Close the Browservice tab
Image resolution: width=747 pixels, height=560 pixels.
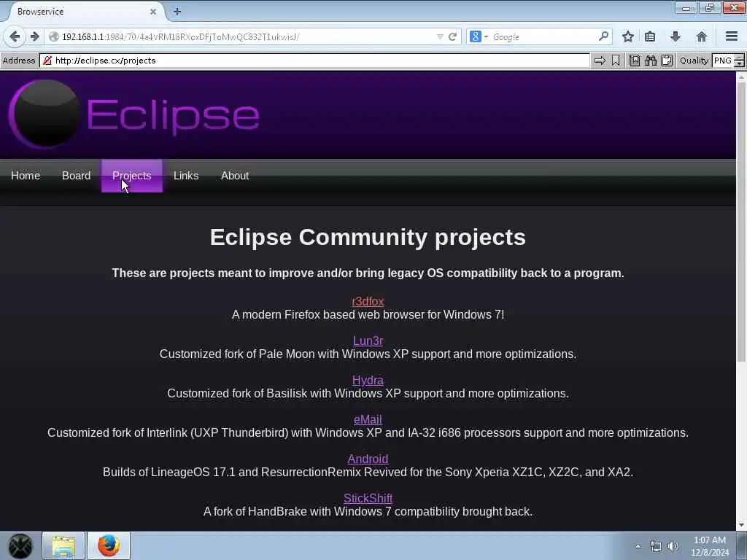153,12
